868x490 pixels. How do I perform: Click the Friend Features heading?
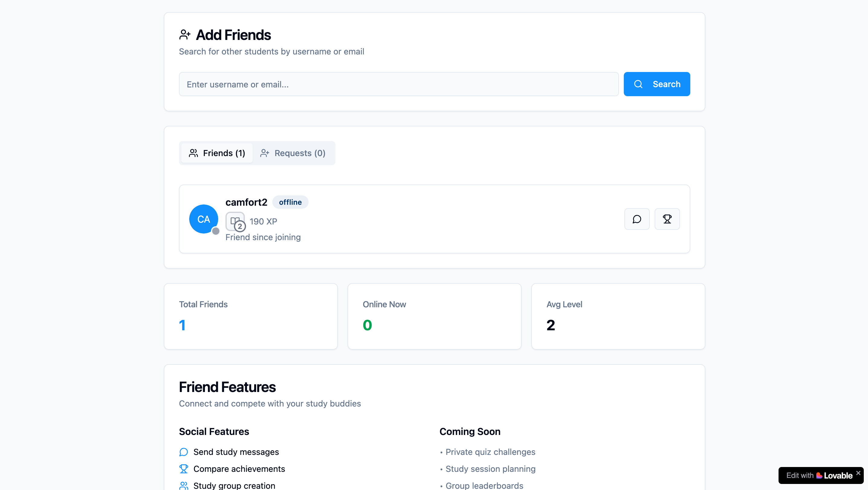point(227,387)
